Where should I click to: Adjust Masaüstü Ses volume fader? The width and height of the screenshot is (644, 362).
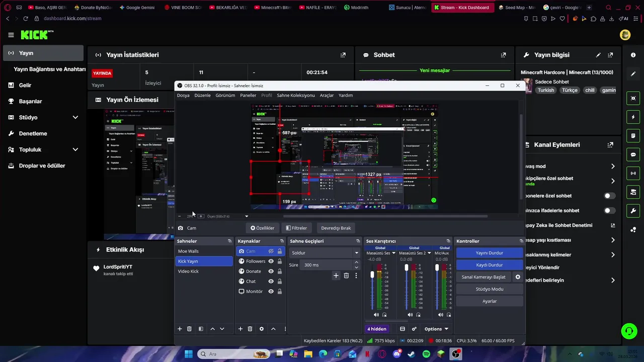(373, 275)
